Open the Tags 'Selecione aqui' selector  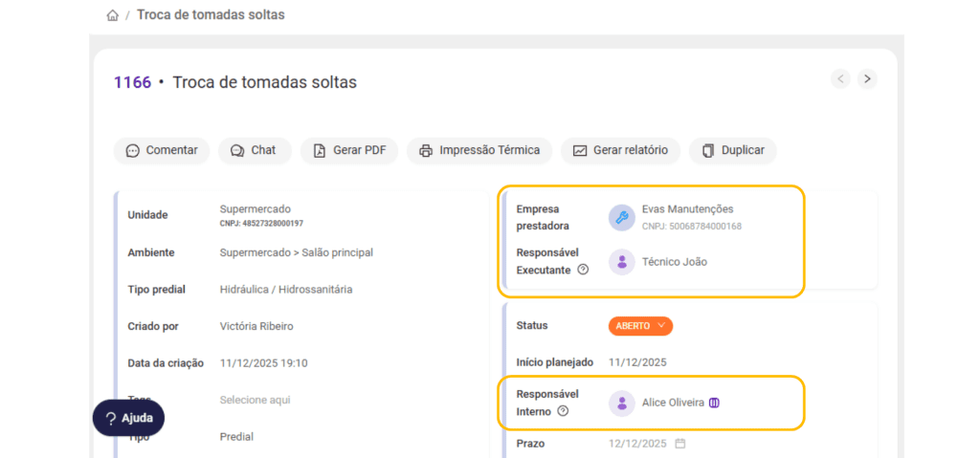(x=255, y=400)
